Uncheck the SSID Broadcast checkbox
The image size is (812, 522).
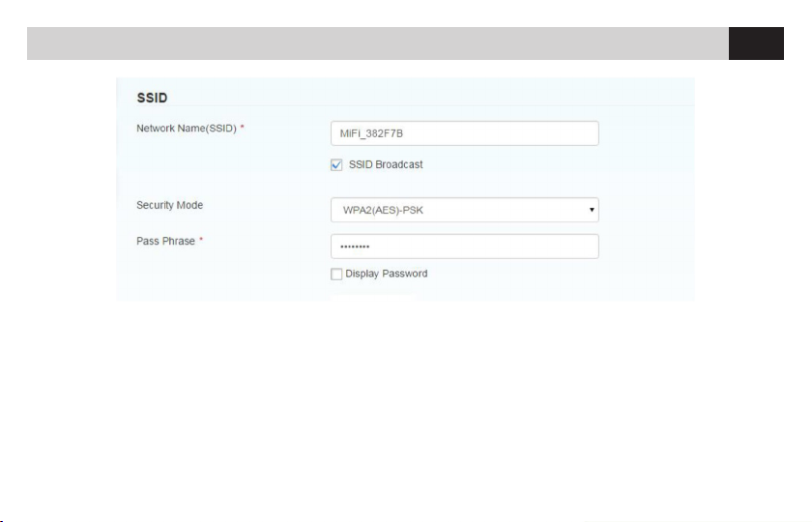point(336,165)
